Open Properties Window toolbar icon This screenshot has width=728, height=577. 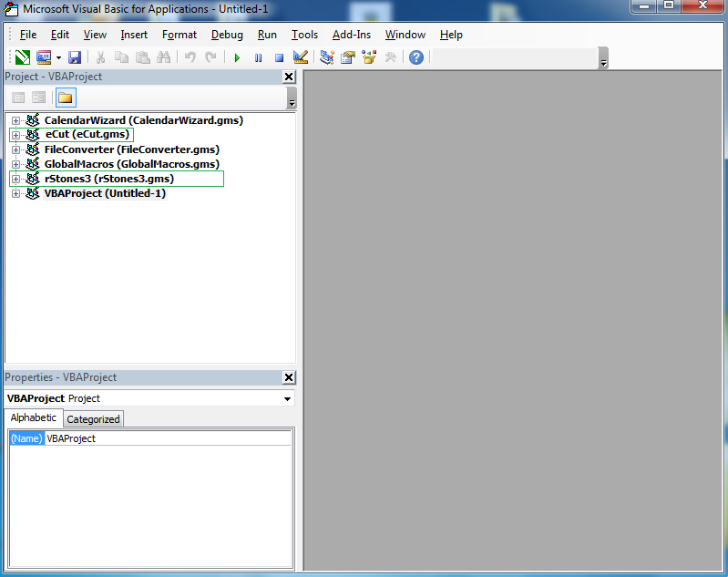tap(348, 57)
